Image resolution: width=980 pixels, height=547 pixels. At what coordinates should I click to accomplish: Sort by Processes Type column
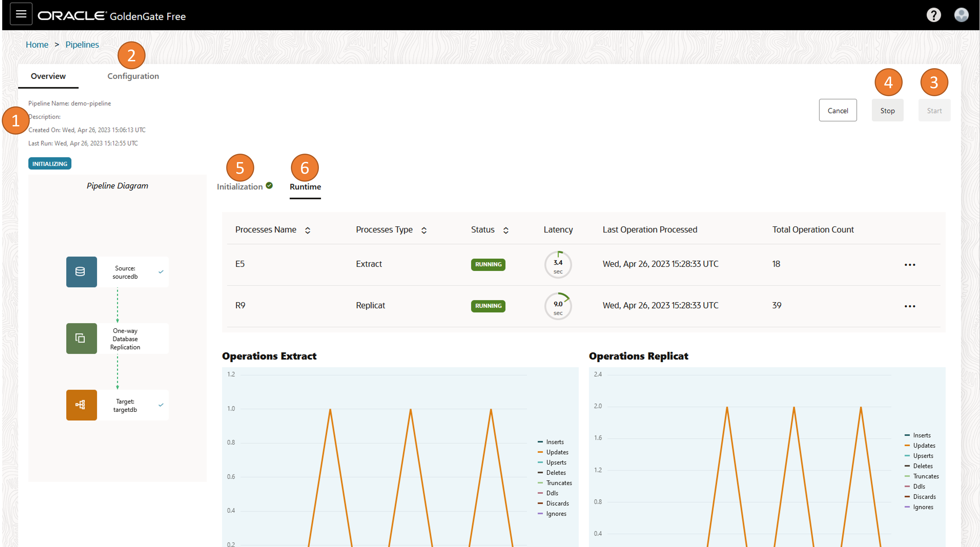(424, 230)
